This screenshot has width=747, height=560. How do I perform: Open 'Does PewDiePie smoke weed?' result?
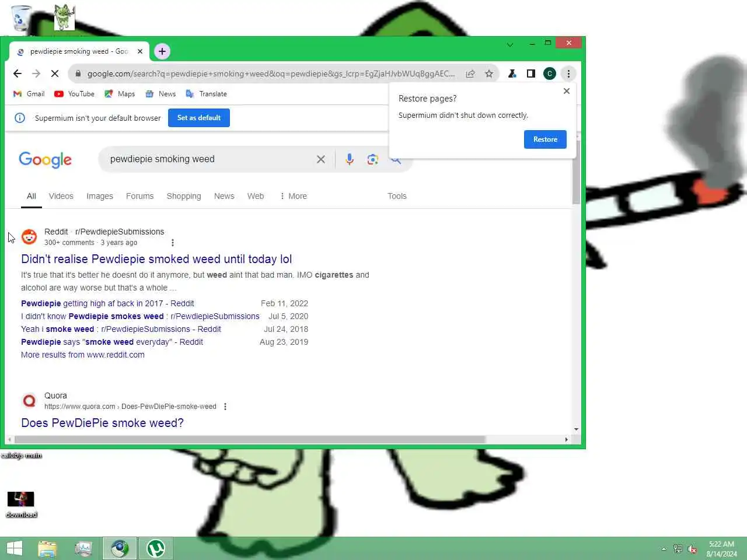click(102, 423)
